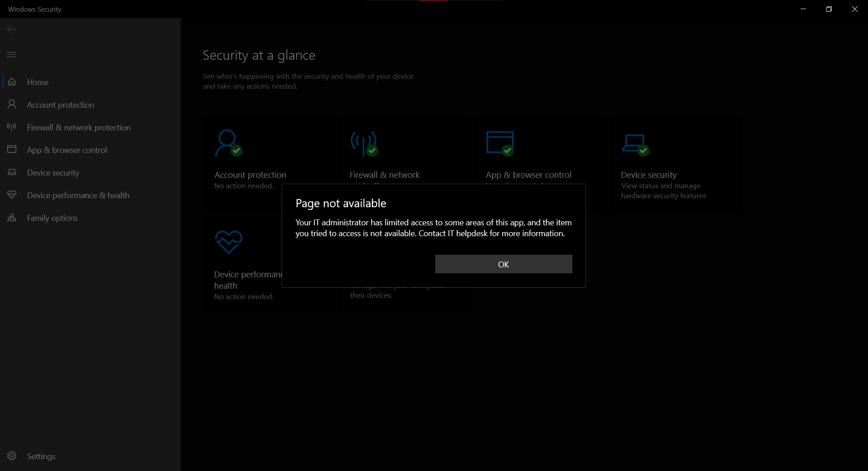Click the Settings label in the sidebar
Image resolution: width=868 pixels, height=471 pixels.
point(41,457)
